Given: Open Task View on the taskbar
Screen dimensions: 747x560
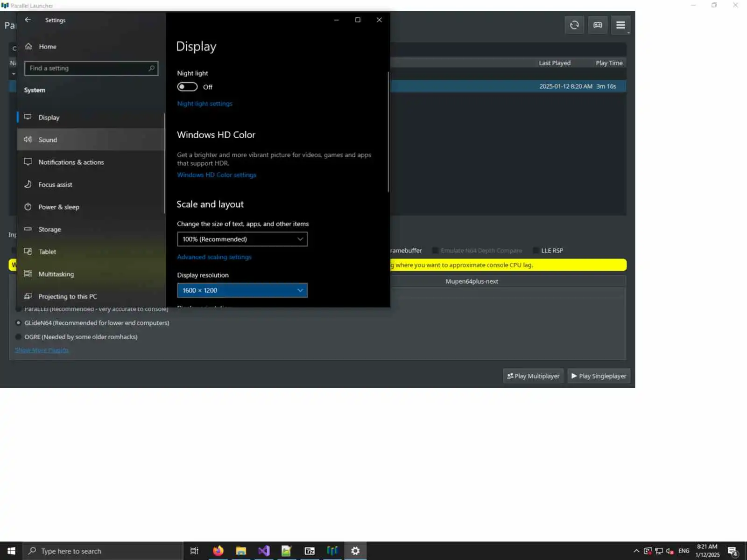Looking at the screenshot, I should (194, 551).
